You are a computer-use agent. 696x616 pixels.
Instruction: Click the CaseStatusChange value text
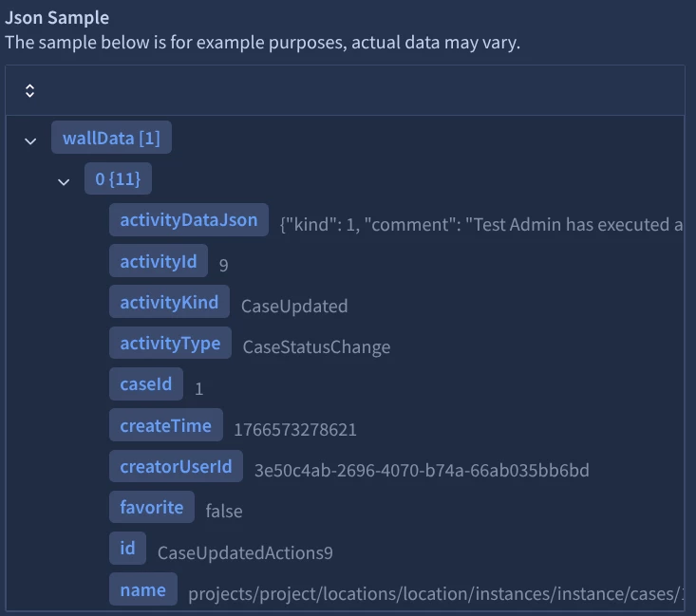316,347
